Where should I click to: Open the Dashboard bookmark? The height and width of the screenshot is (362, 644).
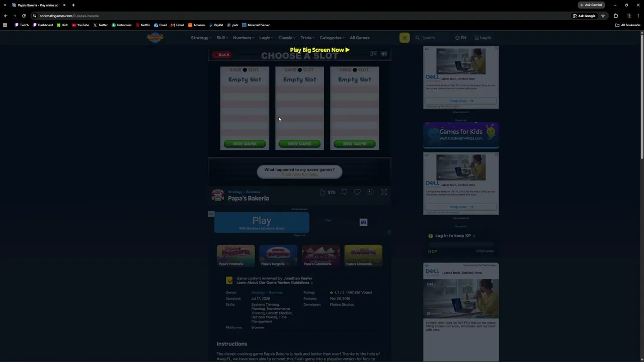[x=43, y=25]
